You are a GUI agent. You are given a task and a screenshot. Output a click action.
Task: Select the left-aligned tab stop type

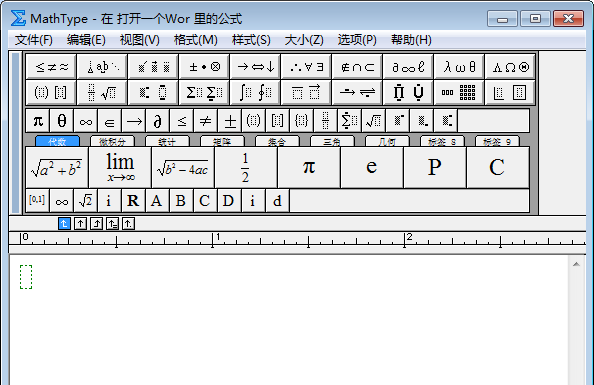coord(64,224)
